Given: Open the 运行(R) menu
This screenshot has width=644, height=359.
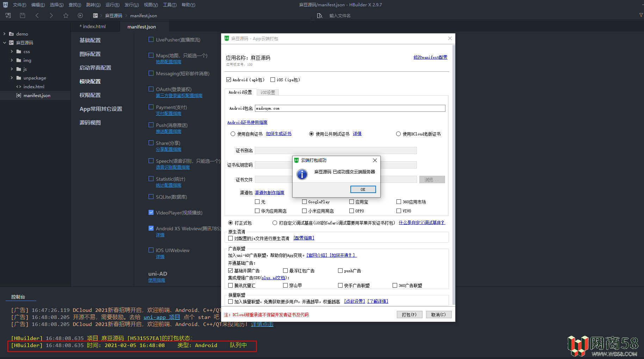Looking at the screenshot, I should (x=112, y=5).
